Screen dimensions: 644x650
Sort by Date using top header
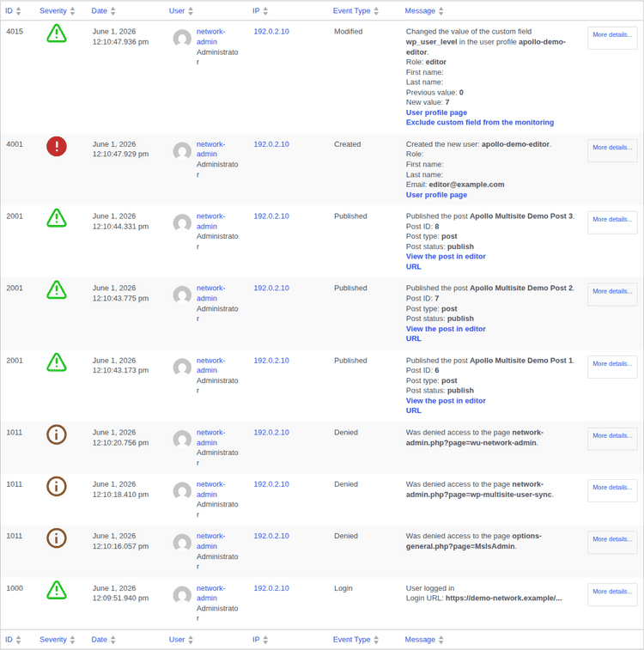[103, 11]
